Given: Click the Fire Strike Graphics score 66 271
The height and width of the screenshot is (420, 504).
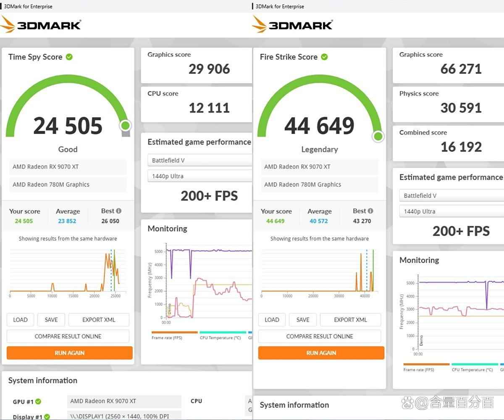Looking at the screenshot, I should (x=461, y=69).
